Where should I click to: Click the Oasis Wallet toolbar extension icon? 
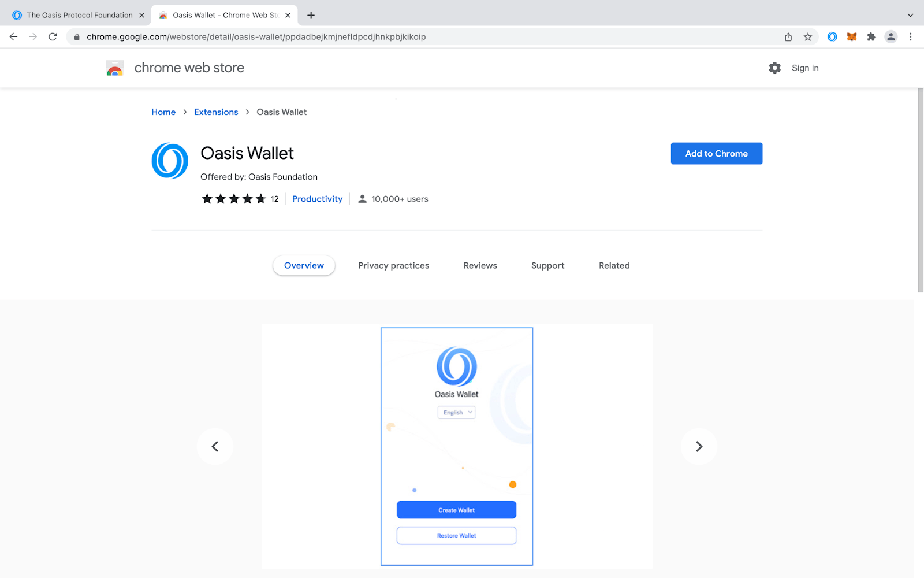[x=832, y=36]
